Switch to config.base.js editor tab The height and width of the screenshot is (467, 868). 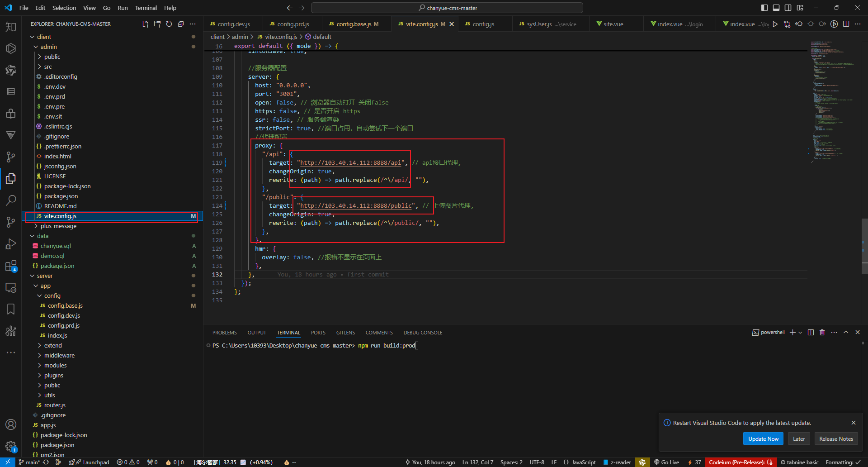pos(357,24)
